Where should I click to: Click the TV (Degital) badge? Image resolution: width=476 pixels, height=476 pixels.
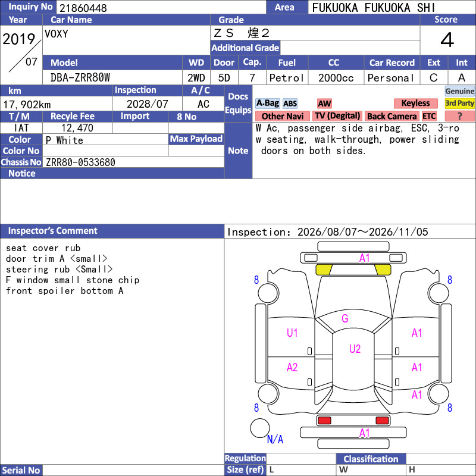337,116
